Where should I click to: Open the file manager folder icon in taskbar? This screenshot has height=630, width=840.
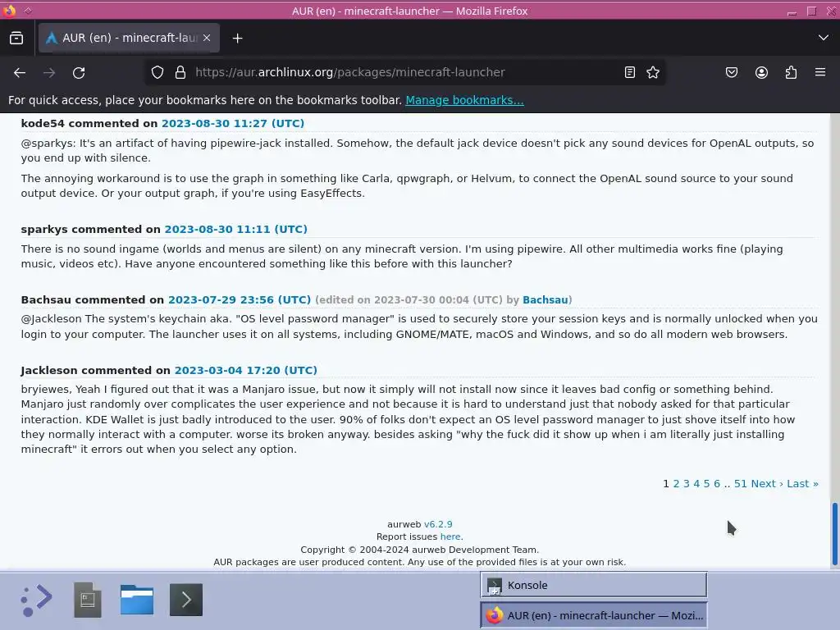[x=137, y=600]
